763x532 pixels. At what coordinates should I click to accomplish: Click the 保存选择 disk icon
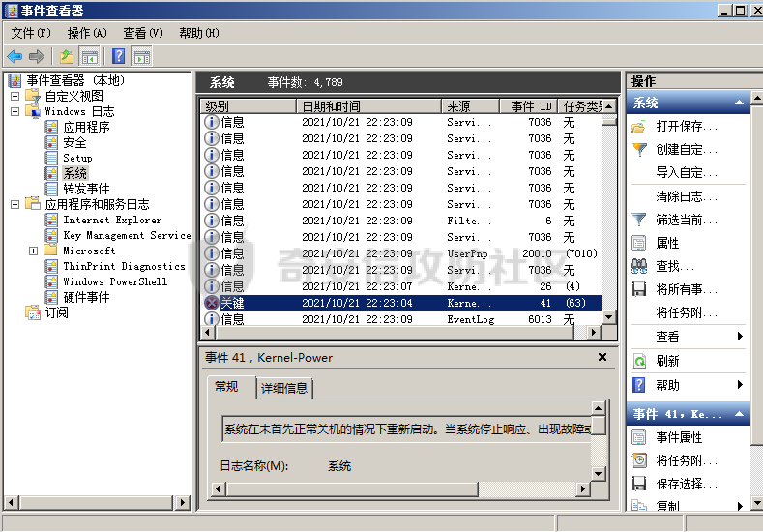coord(639,484)
